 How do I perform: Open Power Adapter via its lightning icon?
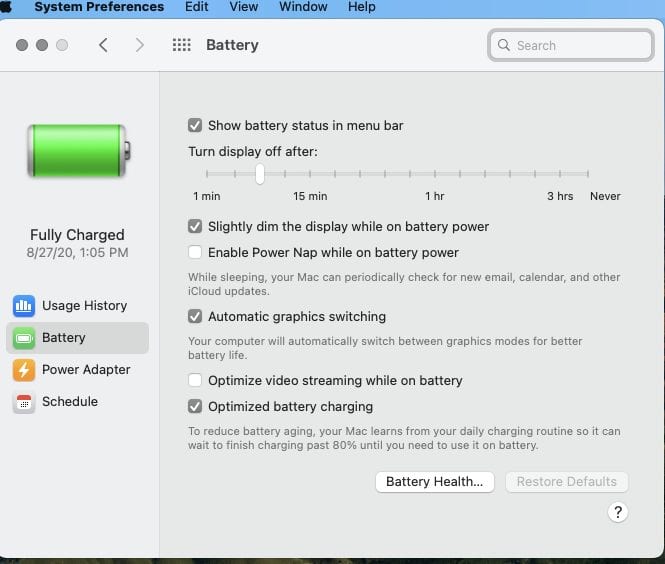(24, 370)
